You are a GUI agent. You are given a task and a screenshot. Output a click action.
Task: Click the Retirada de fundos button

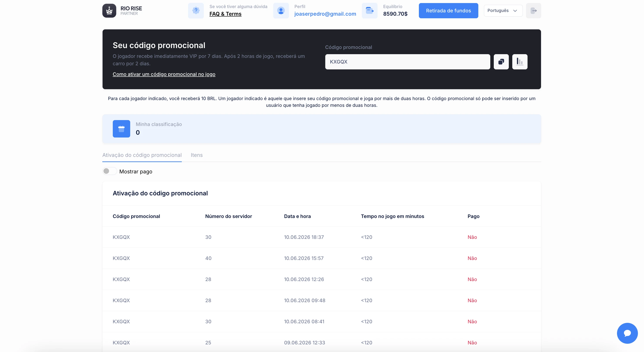point(448,10)
